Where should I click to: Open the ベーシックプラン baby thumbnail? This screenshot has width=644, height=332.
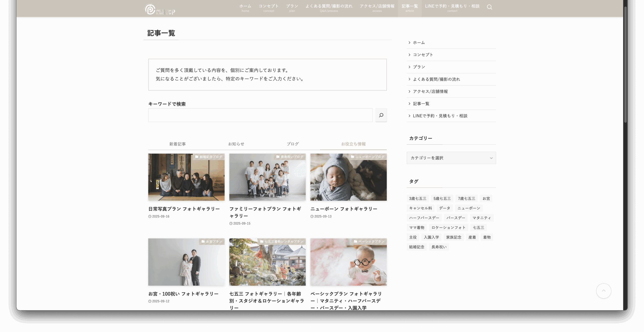pyautogui.click(x=348, y=262)
